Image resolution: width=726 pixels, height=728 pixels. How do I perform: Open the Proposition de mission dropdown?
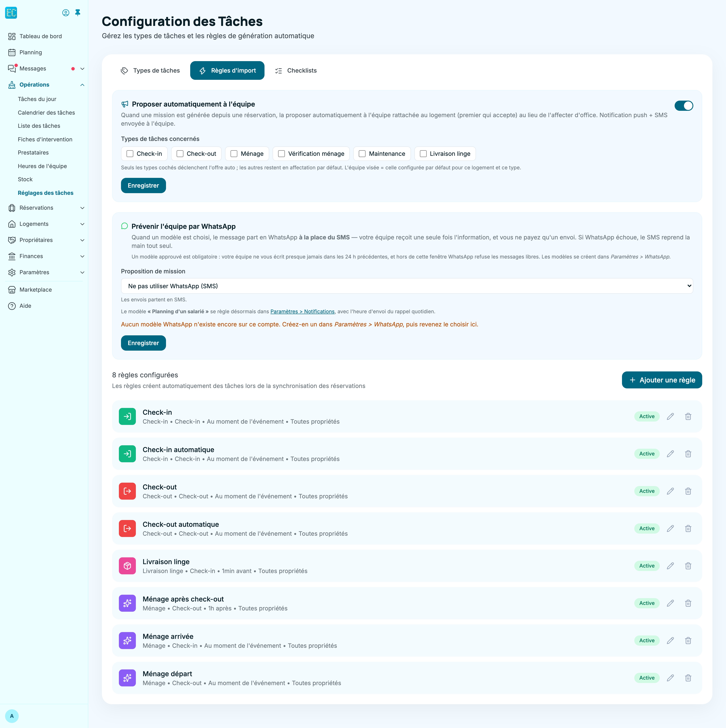coord(407,286)
